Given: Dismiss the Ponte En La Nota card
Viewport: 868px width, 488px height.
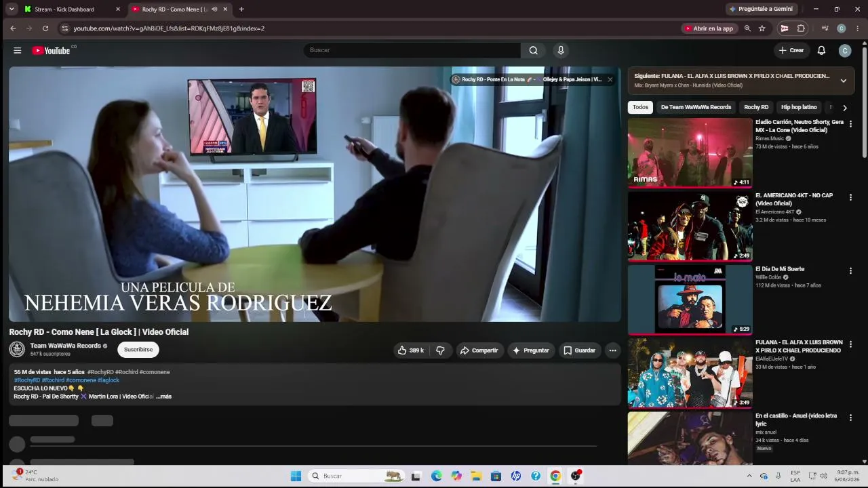Looking at the screenshot, I should point(610,79).
